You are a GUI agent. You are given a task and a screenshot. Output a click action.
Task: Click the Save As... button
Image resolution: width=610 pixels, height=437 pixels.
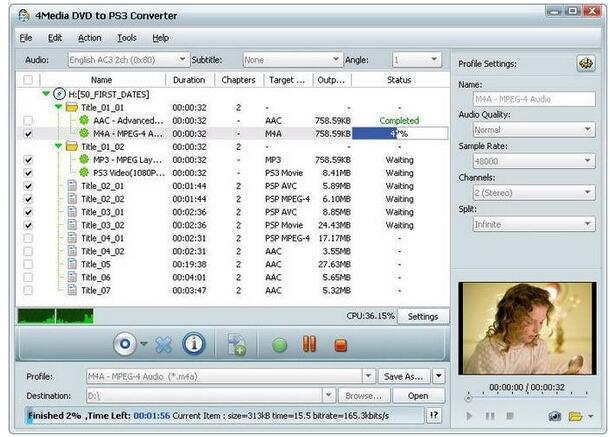(x=404, y=376)
